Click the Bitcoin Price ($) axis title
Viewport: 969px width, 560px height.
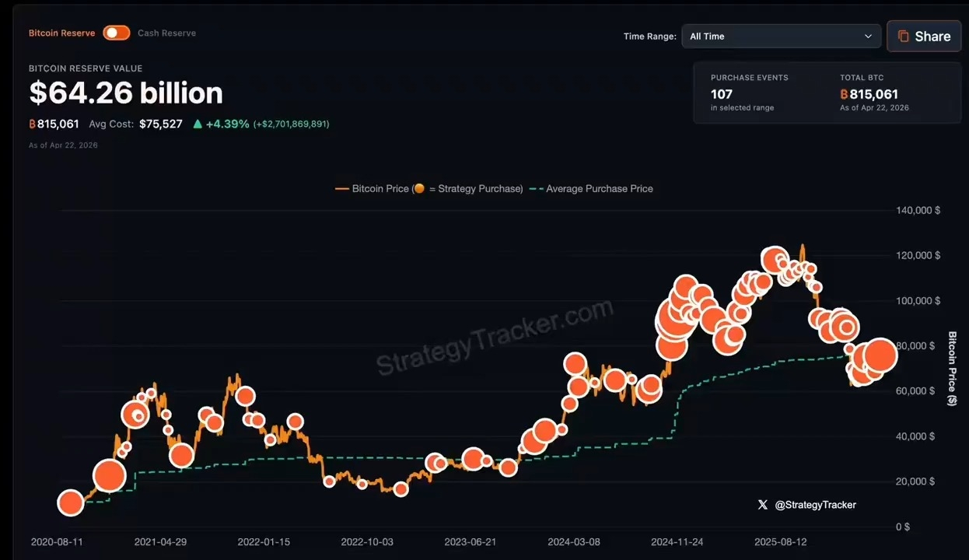click(x=952, y=368)
